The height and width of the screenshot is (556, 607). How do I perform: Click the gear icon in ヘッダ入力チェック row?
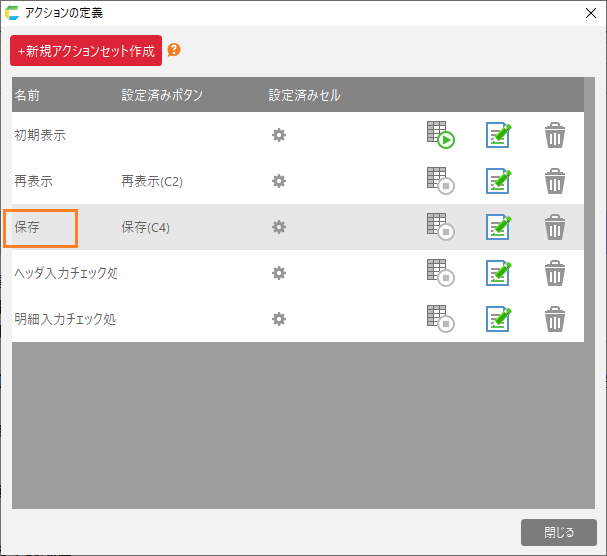[279, 273]
